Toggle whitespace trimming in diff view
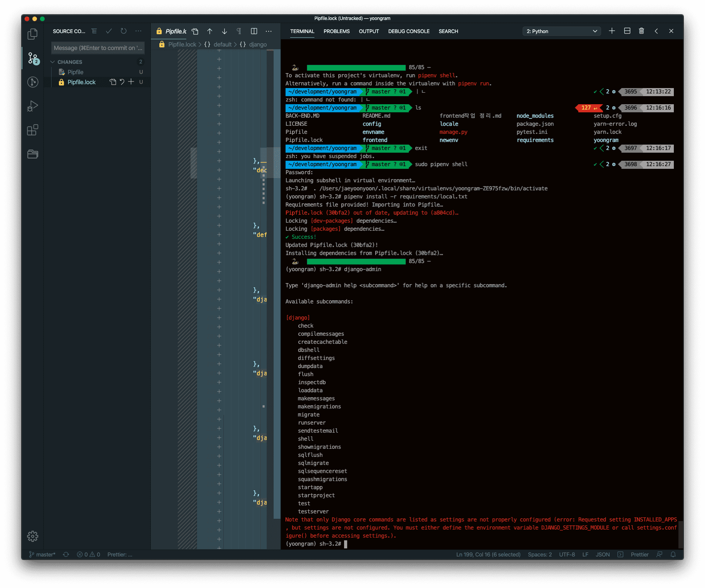Viewport: 705px width, 588px height. [239, 32]
